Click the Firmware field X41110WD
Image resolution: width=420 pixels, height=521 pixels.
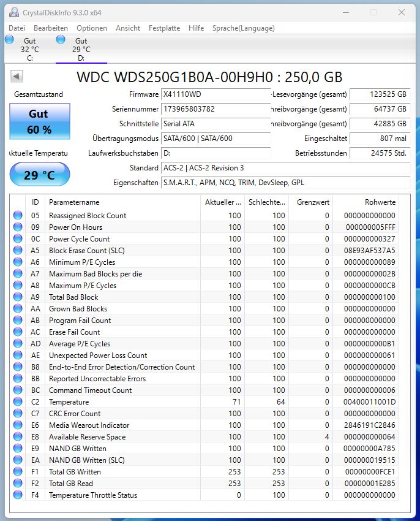[216, 94]
